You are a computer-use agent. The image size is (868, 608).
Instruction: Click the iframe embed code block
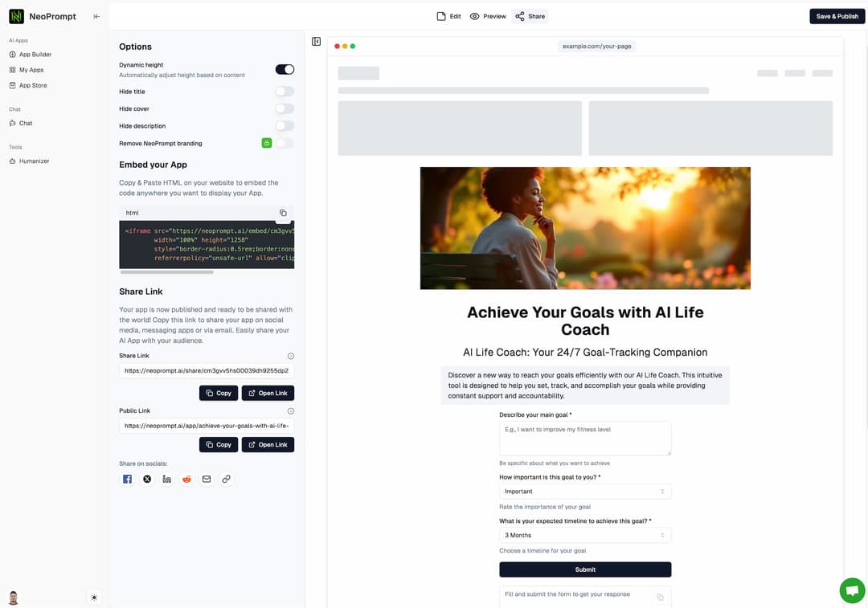(x=207, y=244)
